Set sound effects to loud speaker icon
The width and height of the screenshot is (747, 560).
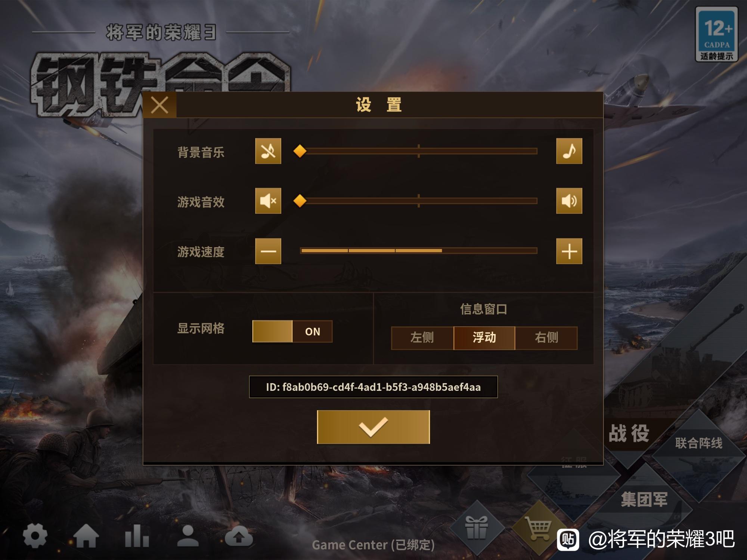(569, 201)
